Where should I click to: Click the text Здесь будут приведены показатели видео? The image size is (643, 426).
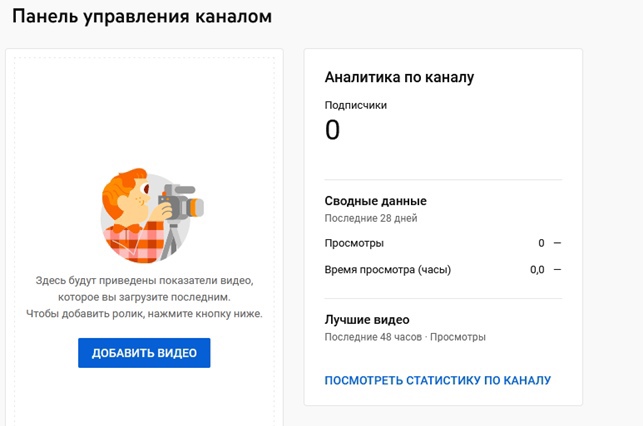pyautogui.click(x=144, y=280)
